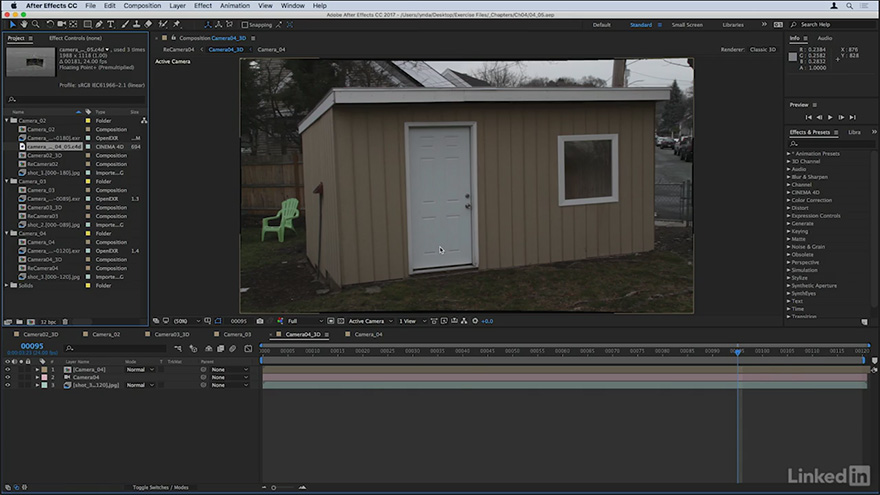Open the Composition menu

click(x=142, y=6)
